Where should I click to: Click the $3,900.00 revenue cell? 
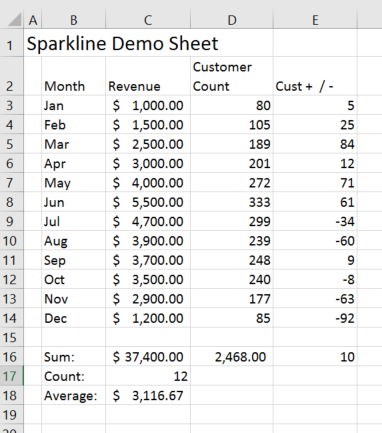148,241
